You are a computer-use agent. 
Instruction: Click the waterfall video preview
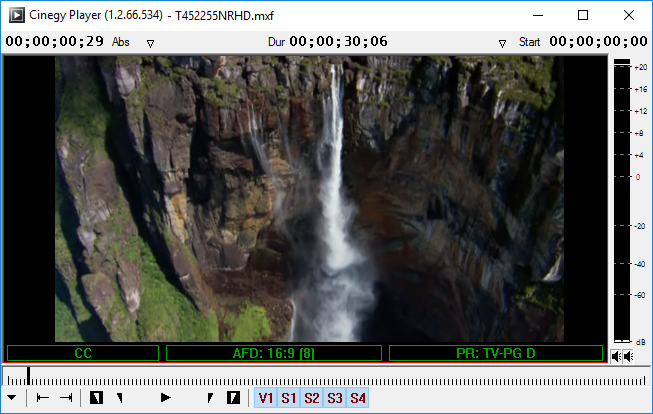tap(309, 199)
